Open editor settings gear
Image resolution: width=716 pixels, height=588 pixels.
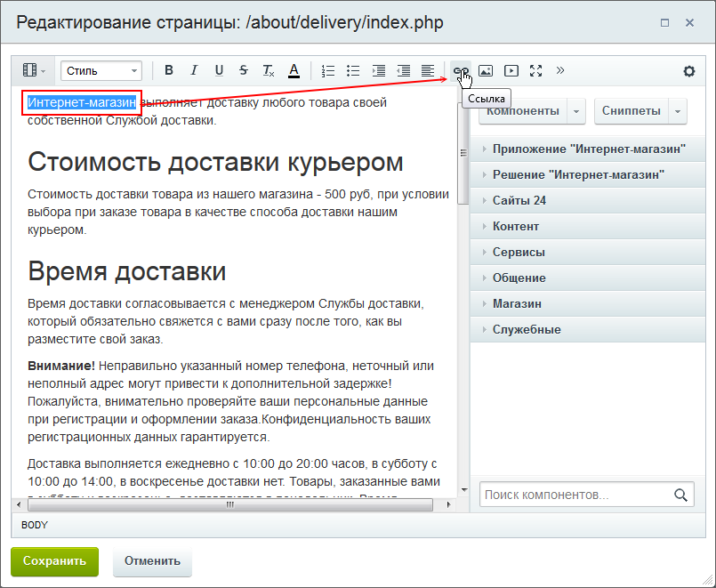coord(689,71)
